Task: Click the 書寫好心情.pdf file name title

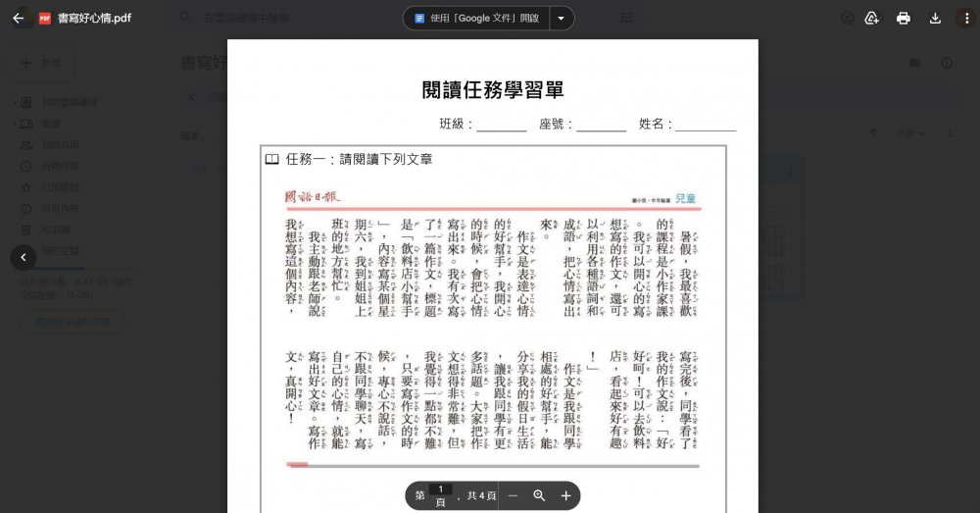Action: (94, 18)
